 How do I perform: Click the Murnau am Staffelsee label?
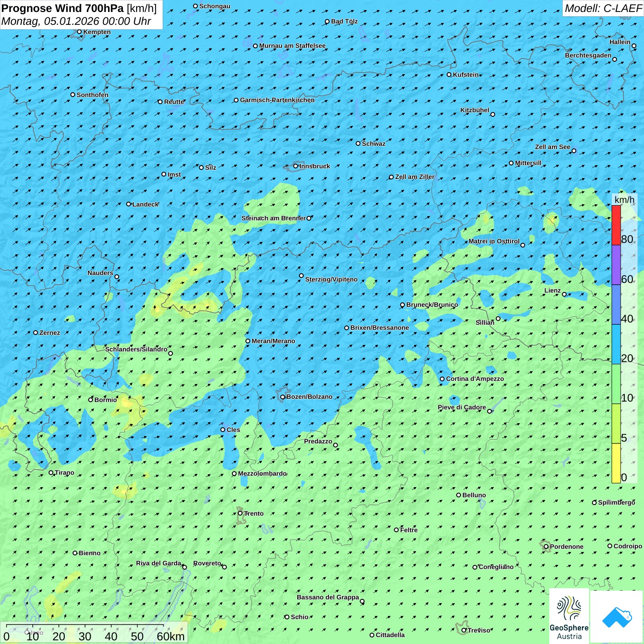tap(292, 46)
